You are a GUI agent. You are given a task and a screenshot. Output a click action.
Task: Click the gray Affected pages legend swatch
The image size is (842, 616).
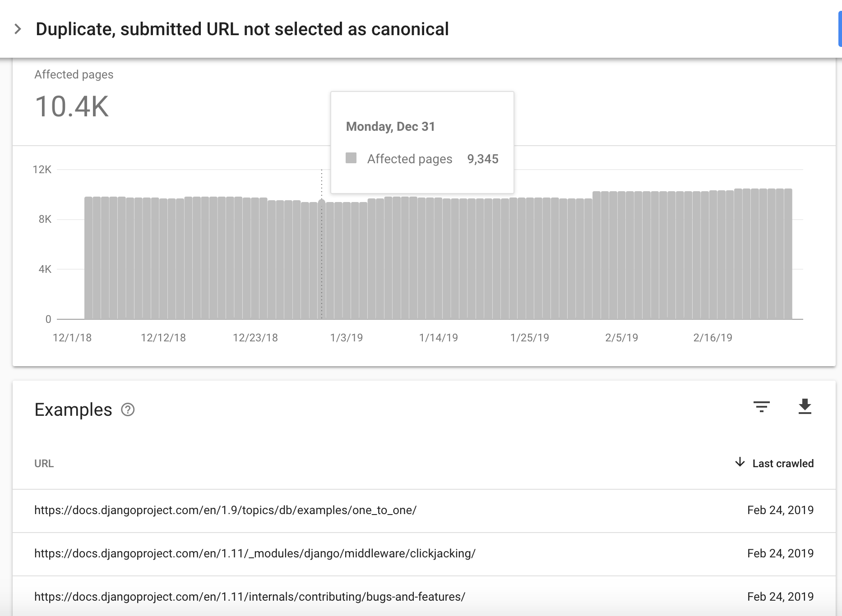click(351, 158)
